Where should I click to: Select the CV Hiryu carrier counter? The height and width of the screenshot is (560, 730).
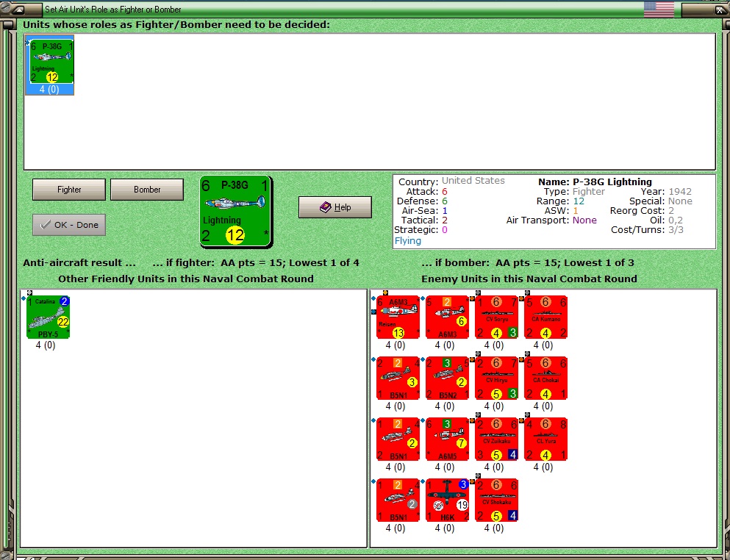click(496, 378)
